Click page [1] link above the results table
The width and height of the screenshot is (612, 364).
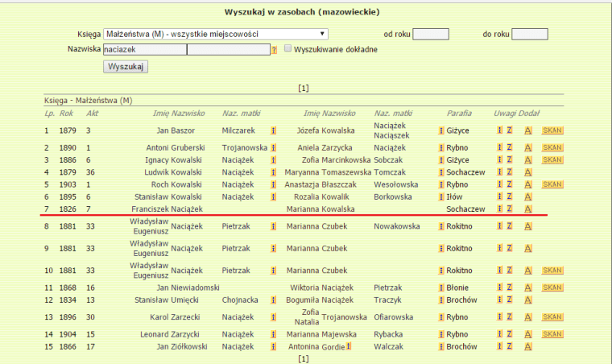(x=304, y=87)
